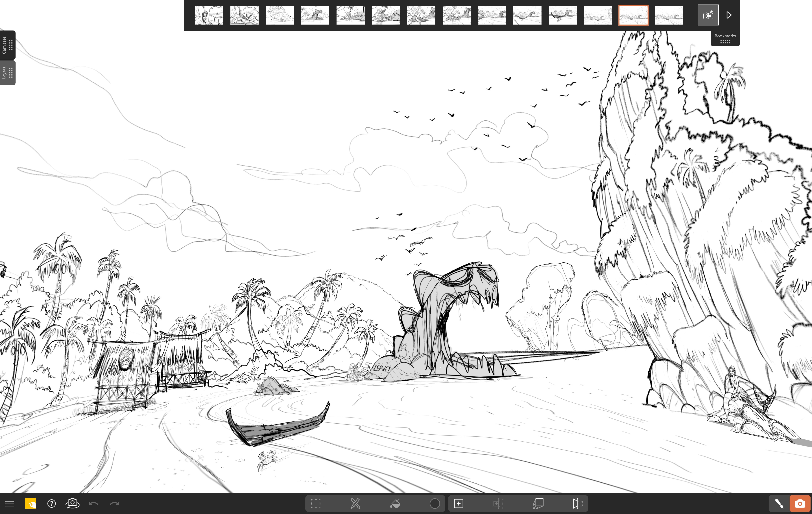Screen dimensions: 812x514
Task: Open the main hamburger menu
Action: tap(10, 504)
